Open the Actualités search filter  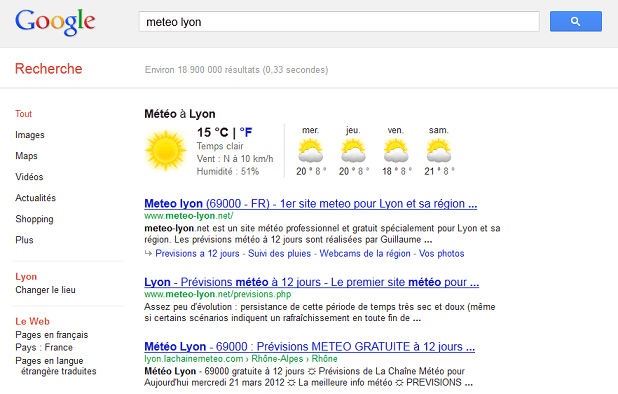point(35,198)
